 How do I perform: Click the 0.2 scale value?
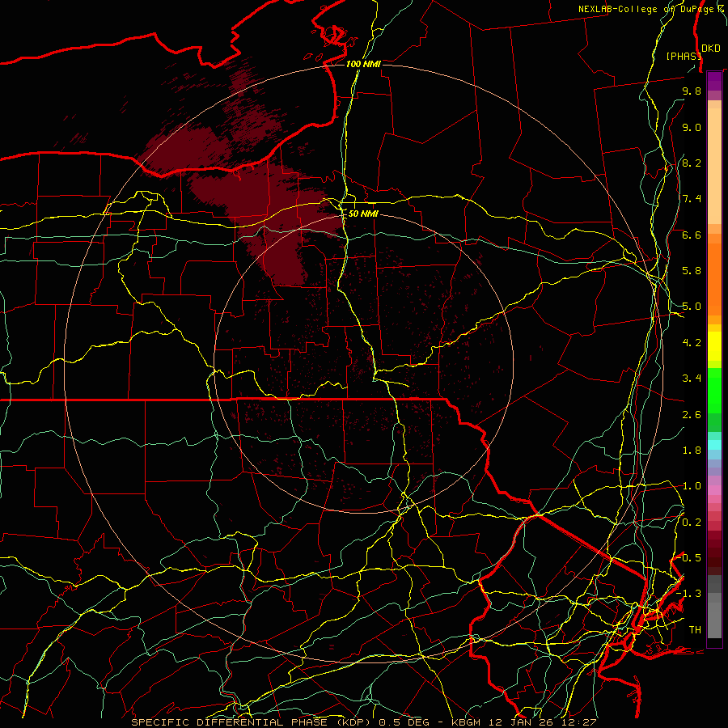(x=692, y=523)
